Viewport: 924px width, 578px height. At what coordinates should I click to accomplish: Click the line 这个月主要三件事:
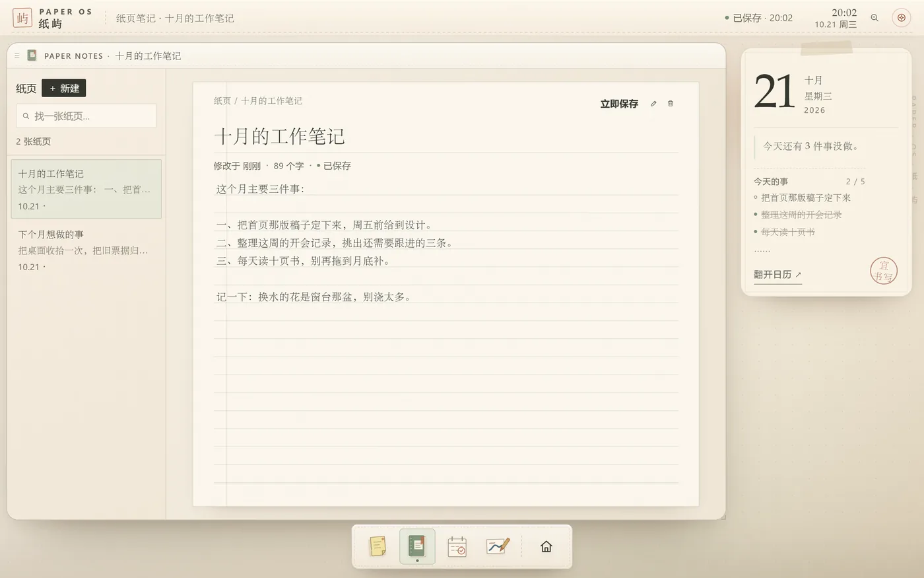(x=260, y=189)
